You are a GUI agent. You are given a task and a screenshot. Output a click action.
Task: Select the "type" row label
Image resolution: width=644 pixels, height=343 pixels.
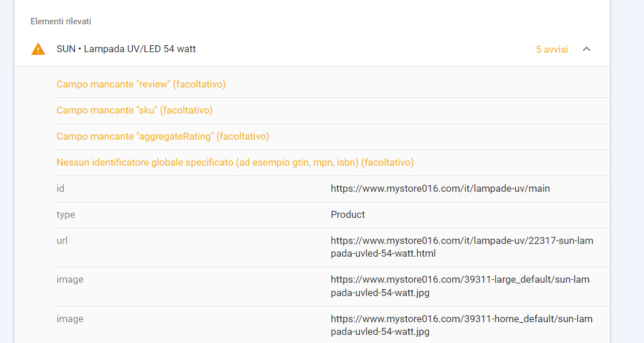pos(66,214)
